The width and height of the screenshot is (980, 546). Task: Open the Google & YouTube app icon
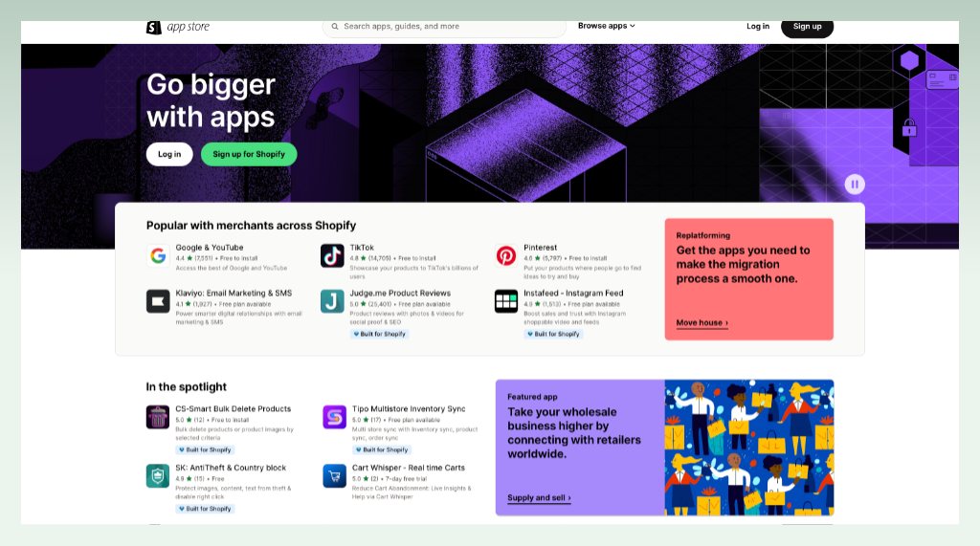158,255
